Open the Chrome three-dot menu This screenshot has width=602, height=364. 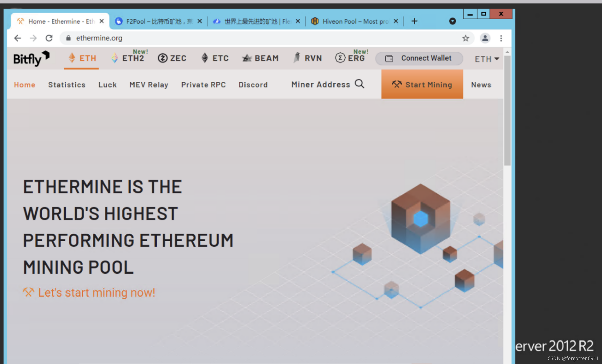coord(501,38)
